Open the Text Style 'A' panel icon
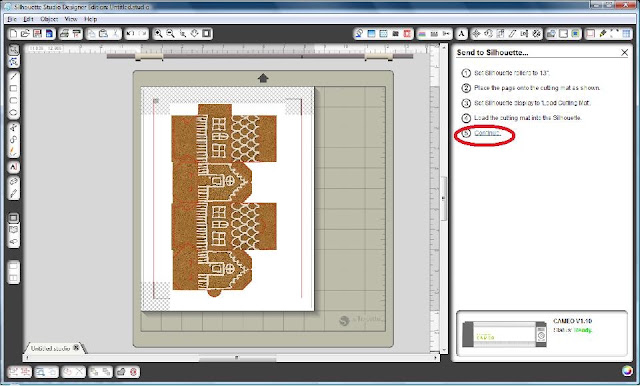This screenshot has height=386, width=640. point(461,34)
